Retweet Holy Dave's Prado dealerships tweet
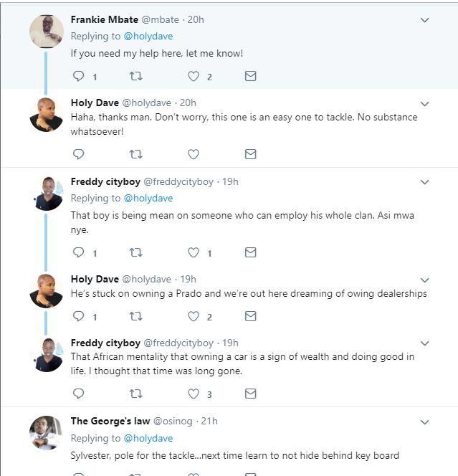The height and width of the screenshot is (476, 458). tap(135, 316)
